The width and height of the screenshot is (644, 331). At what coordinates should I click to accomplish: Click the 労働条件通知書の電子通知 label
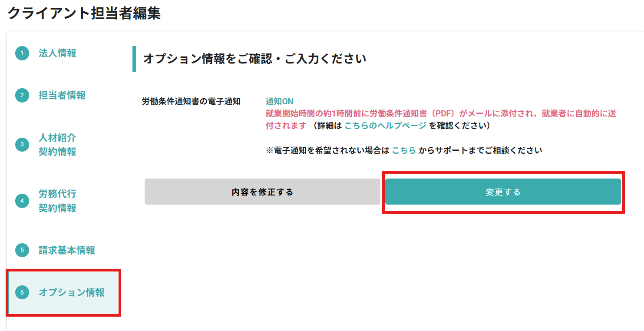191,102
